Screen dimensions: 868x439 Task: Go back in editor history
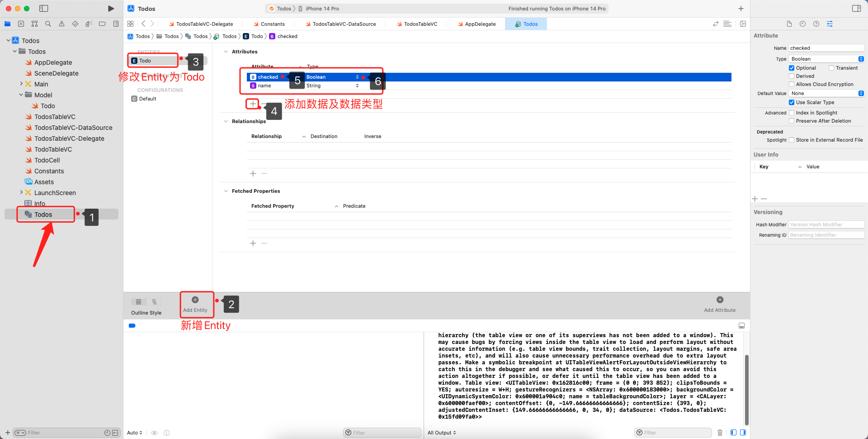143,24
